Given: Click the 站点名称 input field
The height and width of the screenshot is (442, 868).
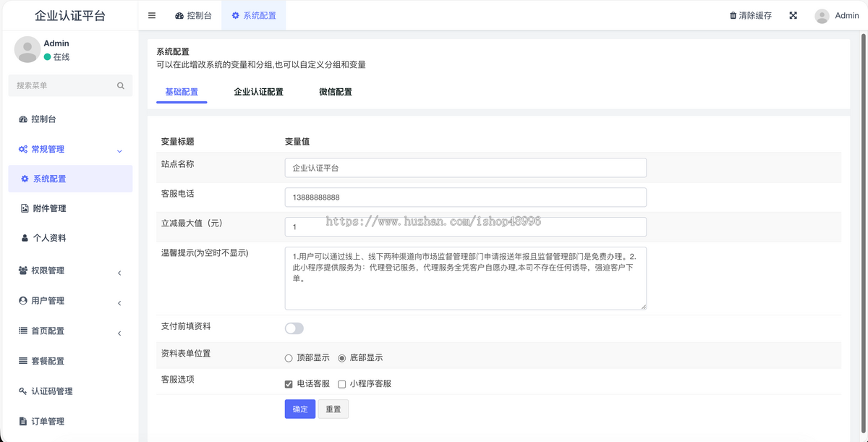Looking at the screenshot, I should point(465,168).
